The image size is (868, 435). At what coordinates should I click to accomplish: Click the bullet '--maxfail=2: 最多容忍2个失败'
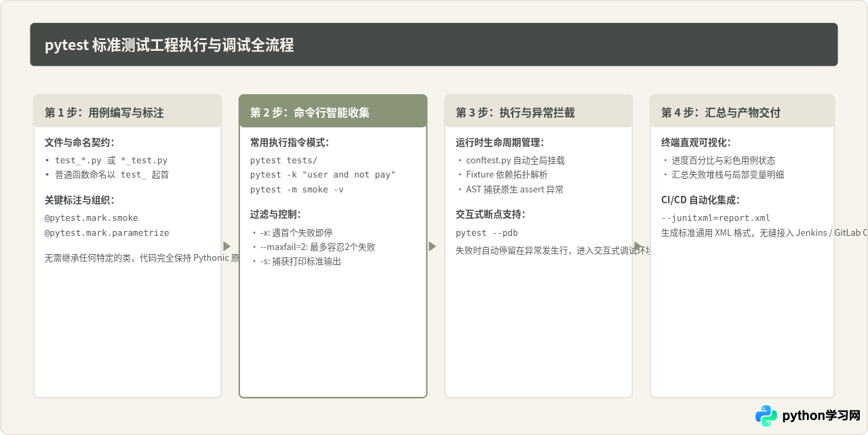point(313,247)
